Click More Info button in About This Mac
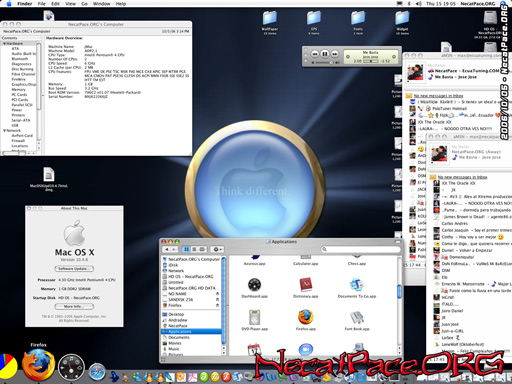The width and height of the screenshot is (512, 384). (x=74, y=306)
